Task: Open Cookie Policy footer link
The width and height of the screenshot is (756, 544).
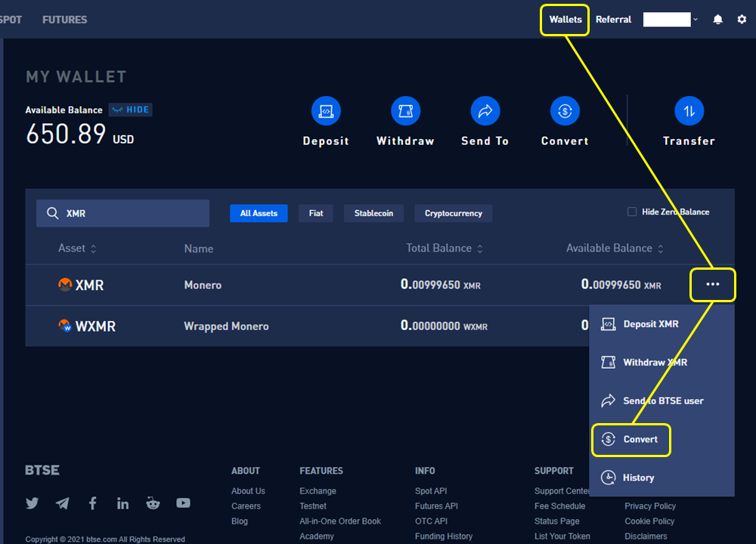Action: pos(649,521)
